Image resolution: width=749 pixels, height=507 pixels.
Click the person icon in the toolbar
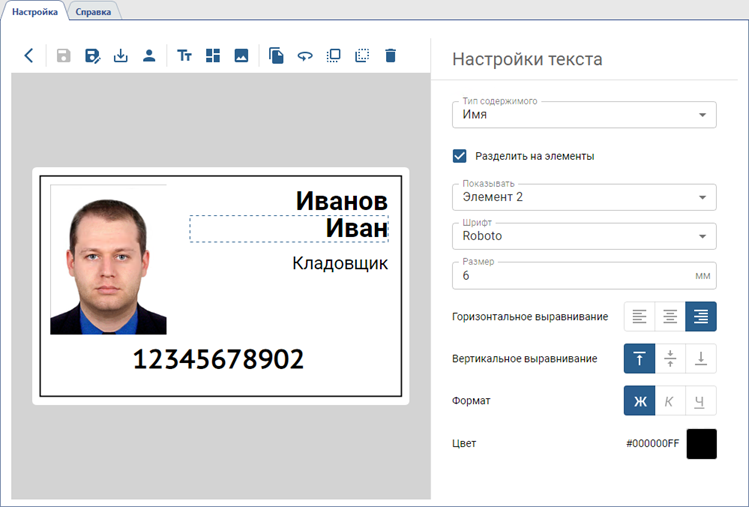point(149,56)
